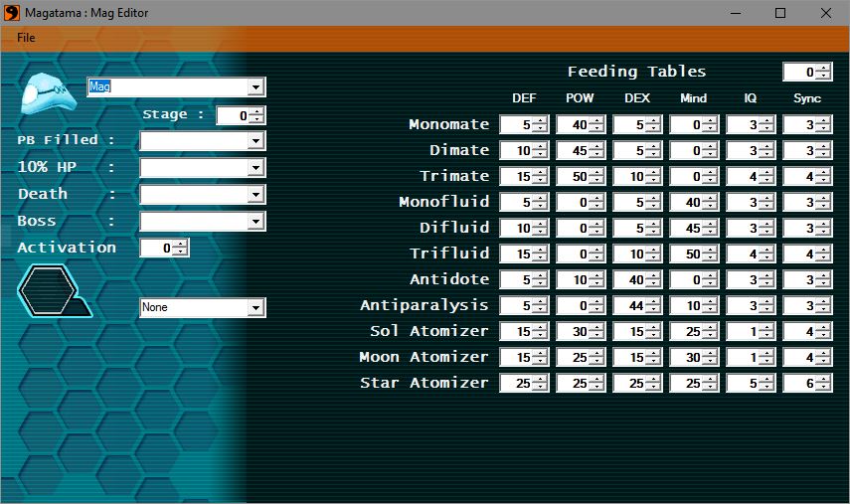This screenshot has width=850, height=504.
Task: Click the hexagon photon blast icon
Action: tap(55, 290)
